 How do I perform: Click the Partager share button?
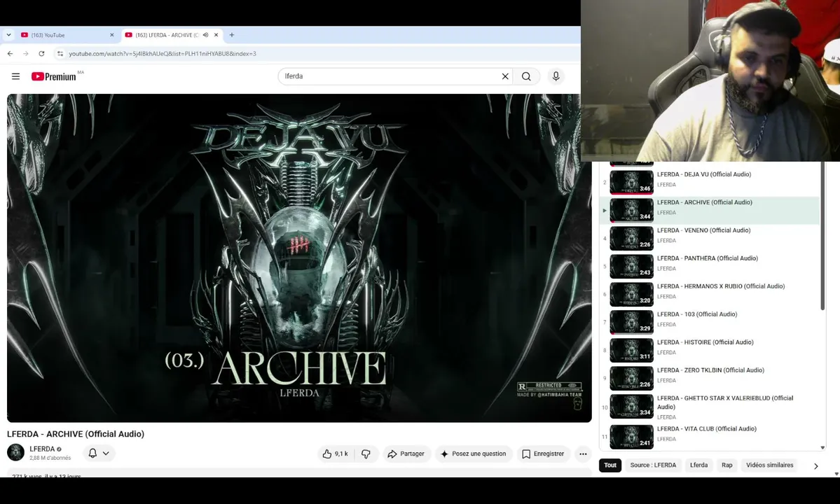point(406,454)
